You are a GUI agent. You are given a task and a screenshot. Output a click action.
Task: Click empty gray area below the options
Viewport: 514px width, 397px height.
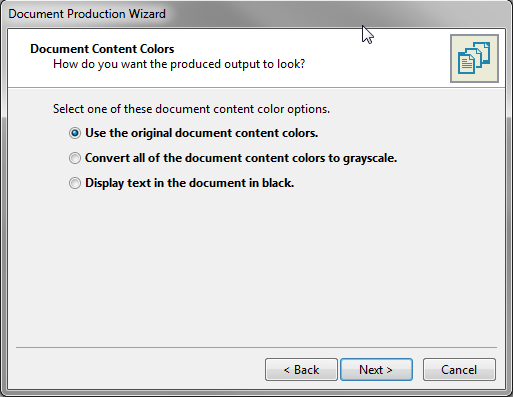tap(257, 267)
